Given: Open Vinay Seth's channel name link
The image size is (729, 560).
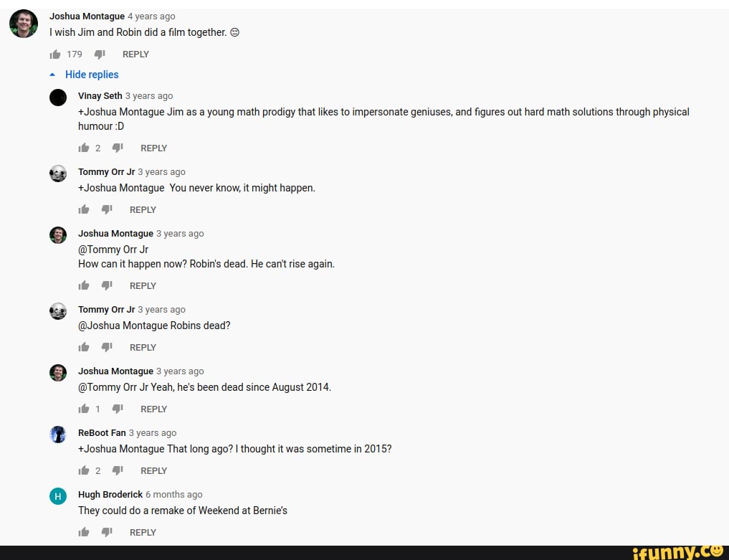Looking at the screenshot, I should [100, 96].
